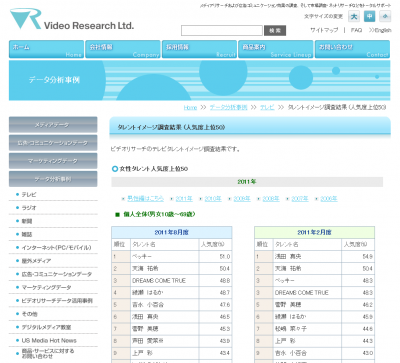Select small font size 小 icon
The width and height of the screenshot is (400, 363).
(x=385, y=16)
